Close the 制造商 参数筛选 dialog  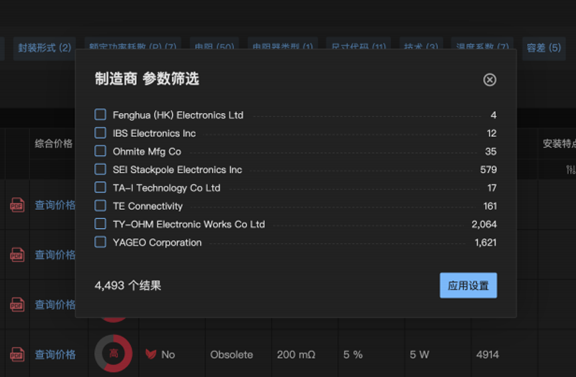pyautogui.click(x=489, y=80)
